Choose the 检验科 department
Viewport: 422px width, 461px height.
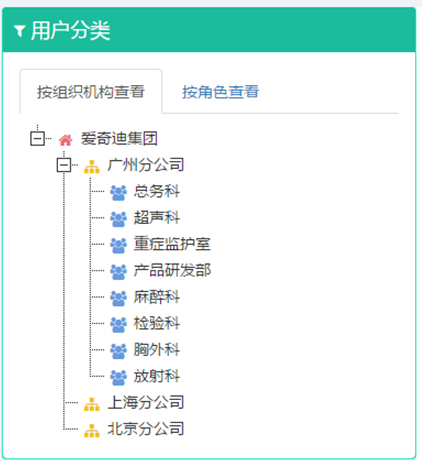coord(157,323)
